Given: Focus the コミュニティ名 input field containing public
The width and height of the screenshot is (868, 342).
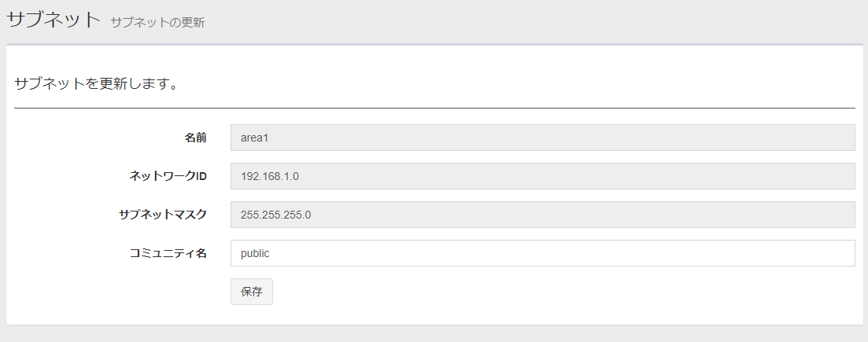Looking at the screenshot, I should 542,253.
